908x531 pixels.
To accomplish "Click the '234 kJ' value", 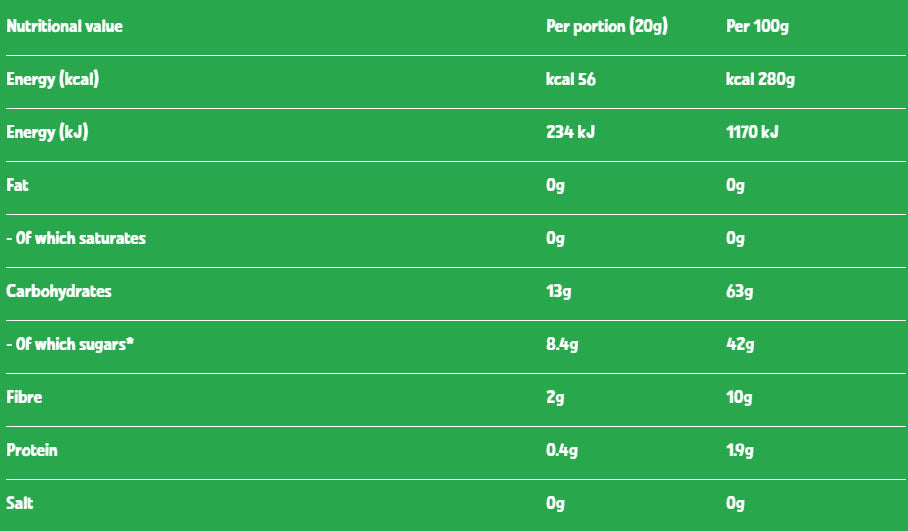I will coord(571,133).
